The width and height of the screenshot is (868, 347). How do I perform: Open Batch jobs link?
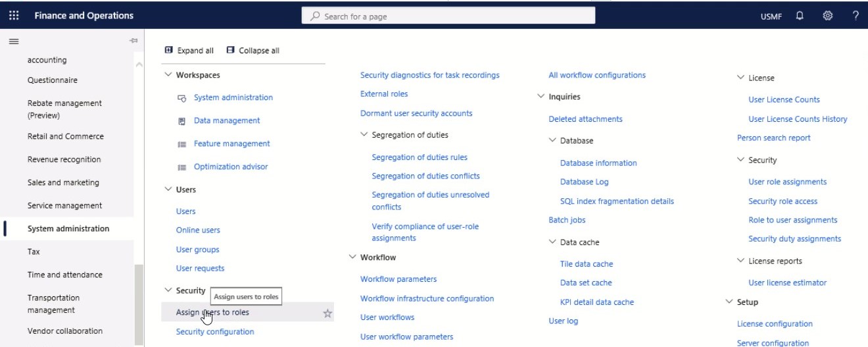click(567, 220)
